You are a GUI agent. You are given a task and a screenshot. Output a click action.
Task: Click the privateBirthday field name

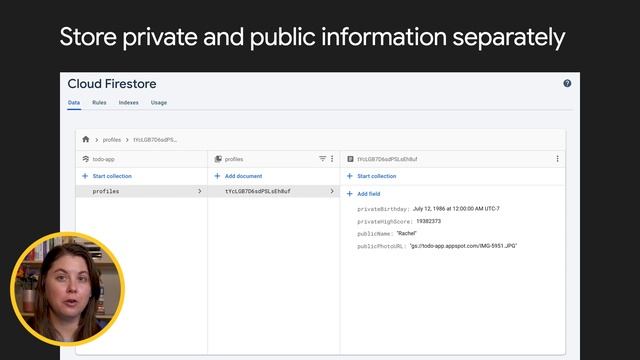[383, 209]
